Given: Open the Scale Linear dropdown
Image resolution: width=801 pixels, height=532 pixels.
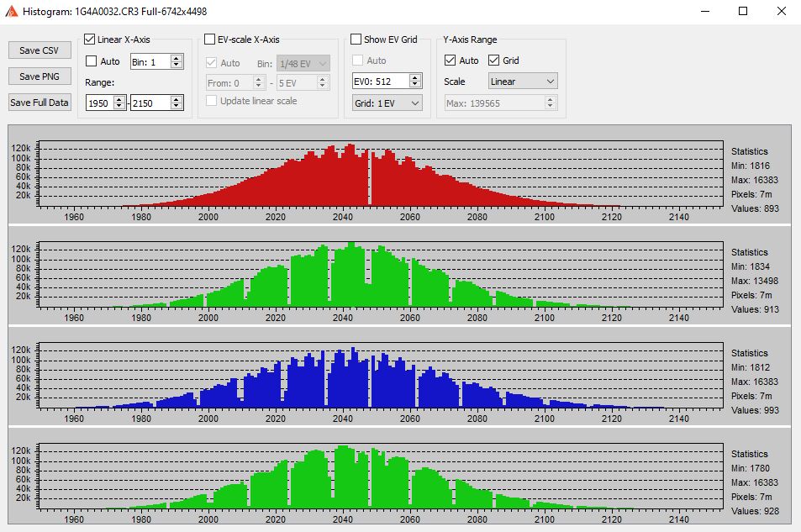Looking at the screenshot, I should [x=522, y=82].
